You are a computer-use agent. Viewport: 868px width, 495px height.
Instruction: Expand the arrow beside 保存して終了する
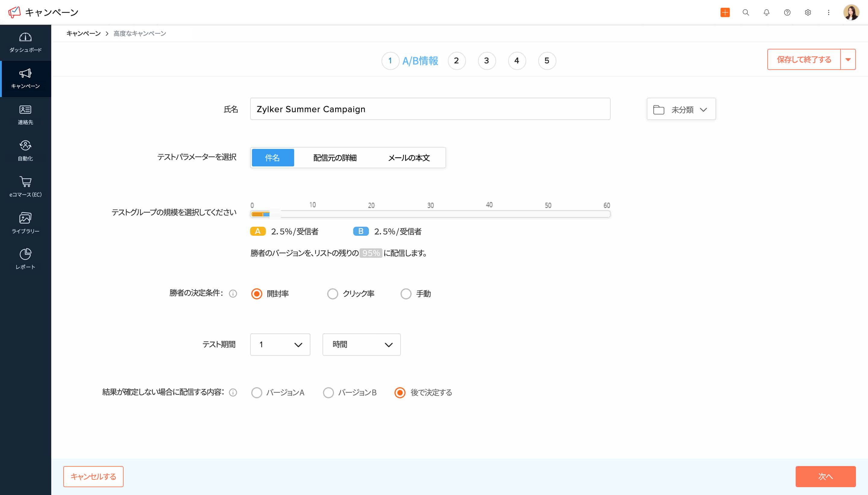848,60
